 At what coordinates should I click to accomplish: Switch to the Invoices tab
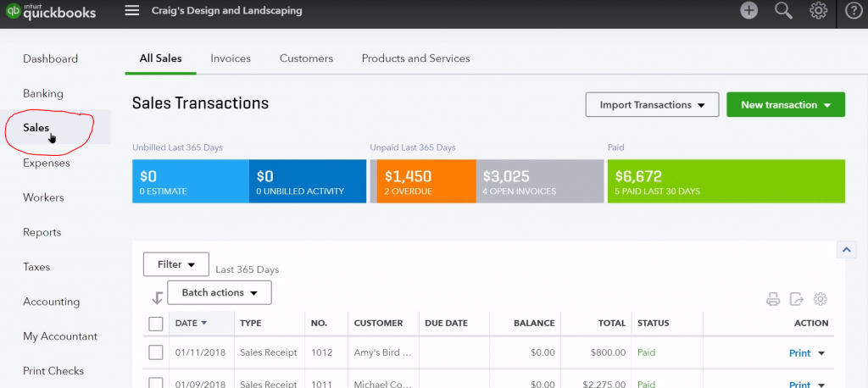pos(231,58)
